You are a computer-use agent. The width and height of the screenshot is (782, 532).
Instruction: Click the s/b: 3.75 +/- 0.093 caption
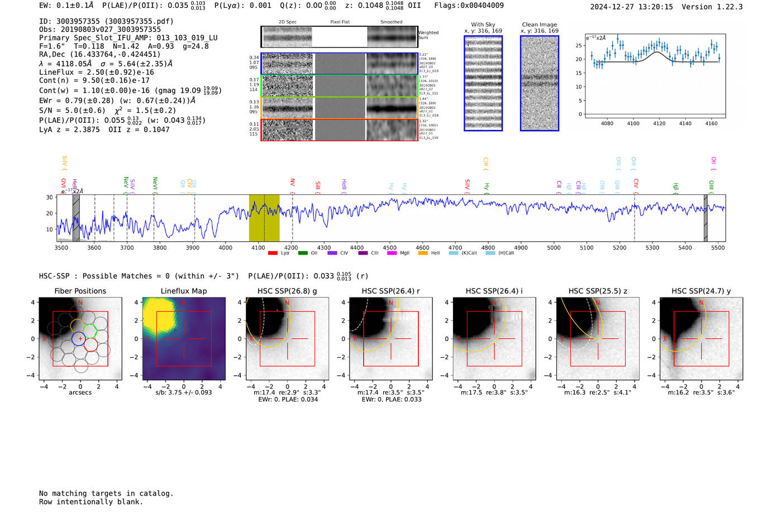(x=184, y=392)
